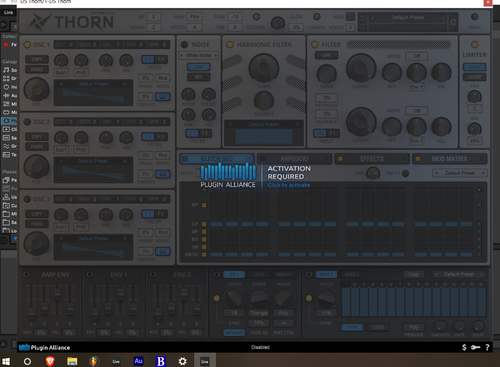Open File Explorer from the taskbar
The image size is (500, 367).
(x=72, y=361)
